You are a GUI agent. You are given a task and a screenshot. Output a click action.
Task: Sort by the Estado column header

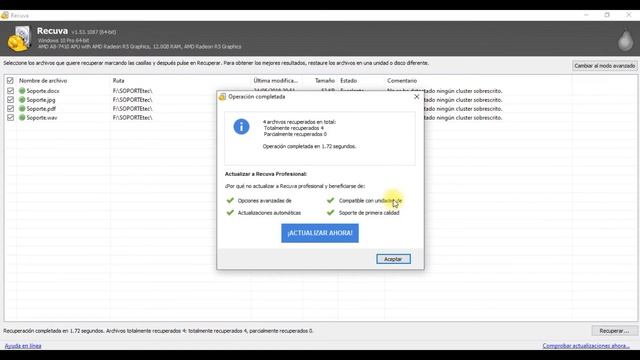pyautogui.click(x=349, y=81)
